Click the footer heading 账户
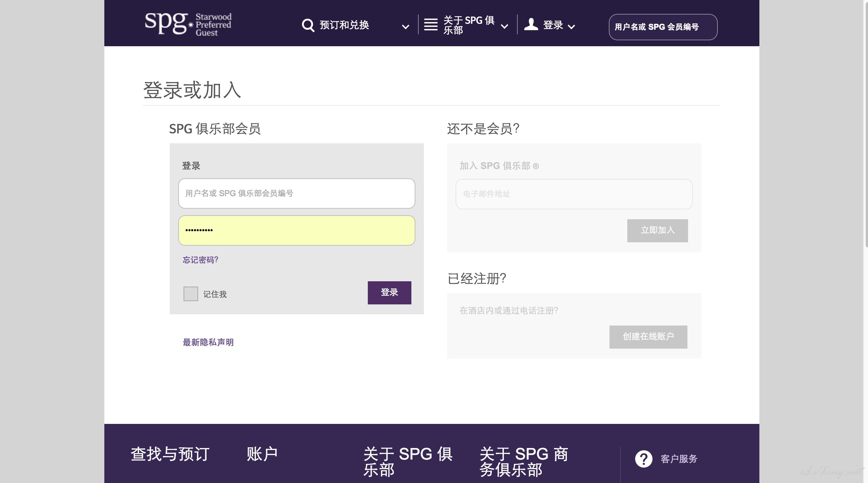 [x=262, y=454]
